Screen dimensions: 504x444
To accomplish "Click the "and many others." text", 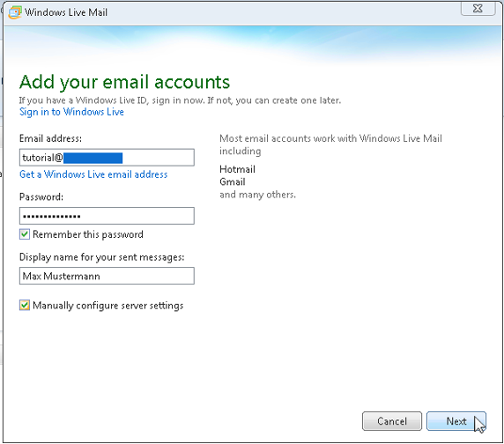I will [x=257, y=195].
